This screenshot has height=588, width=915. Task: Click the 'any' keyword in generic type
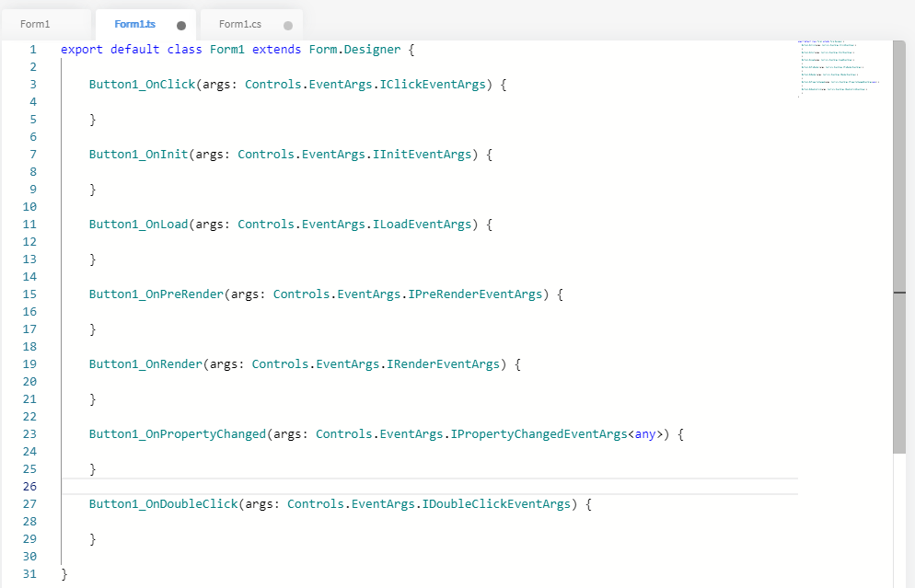pos(645,434)
